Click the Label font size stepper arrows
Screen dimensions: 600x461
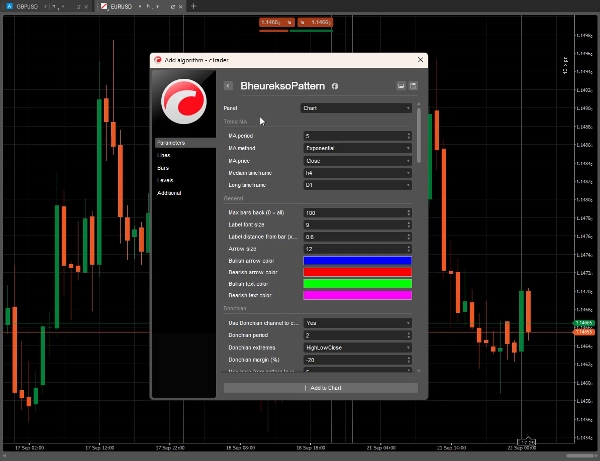pyautogui.click(x=409, y=225)
